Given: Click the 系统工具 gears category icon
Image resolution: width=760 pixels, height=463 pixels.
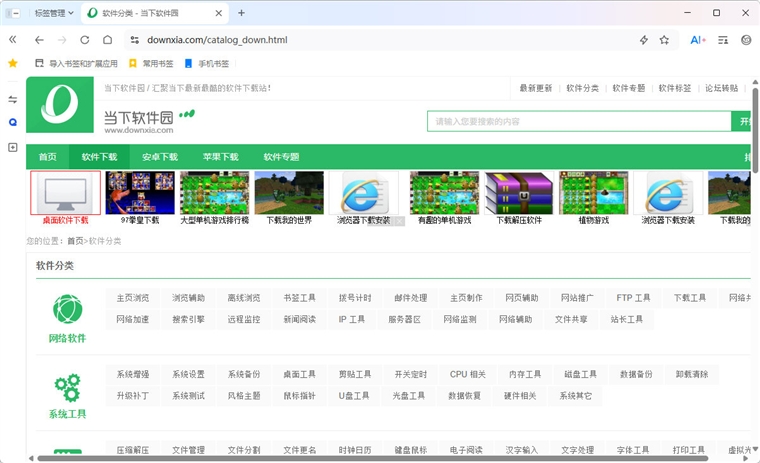Looking at the screenshot, I should [67, 387].
